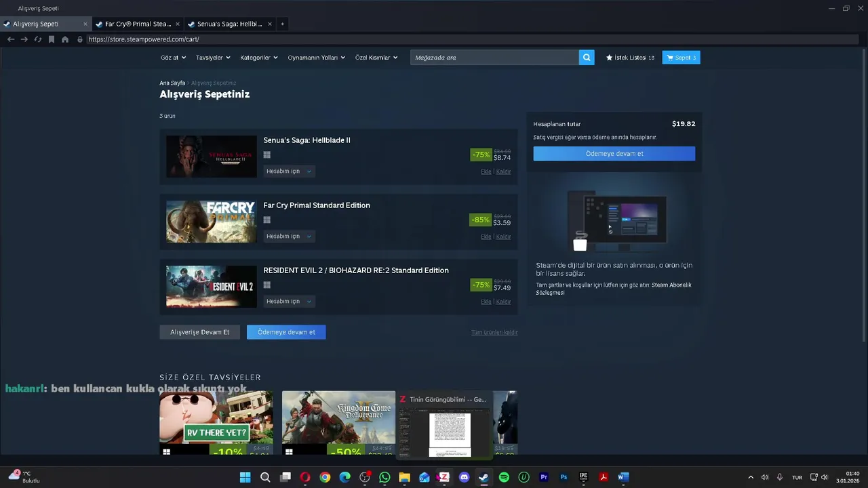868x488 pixels.
Task: Click Windows platform icon under Resident Evil 2
Action: click(x=267, y=285)
